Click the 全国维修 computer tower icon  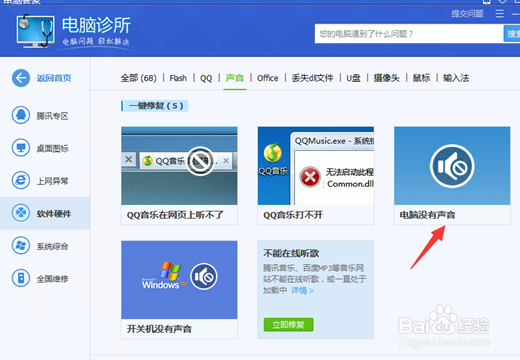click(21, 278)
